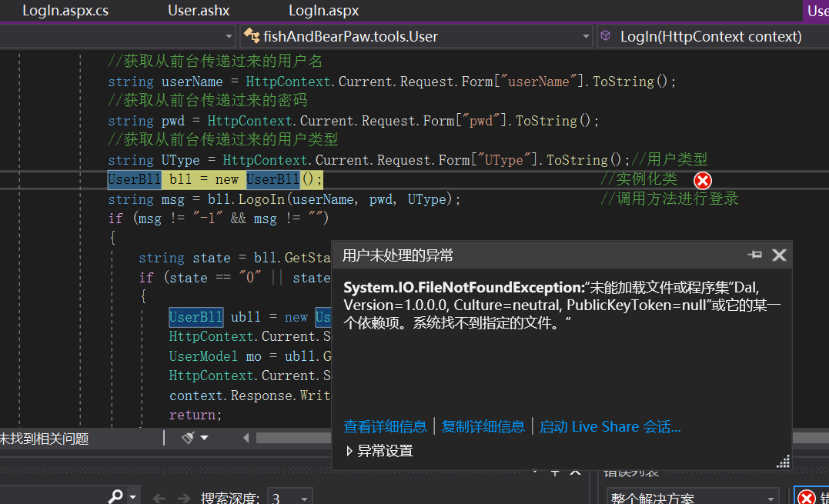Switch to the User.ashx tab
Image resolution: width=829 pixels, height=504 pixels.
(199, 11)
